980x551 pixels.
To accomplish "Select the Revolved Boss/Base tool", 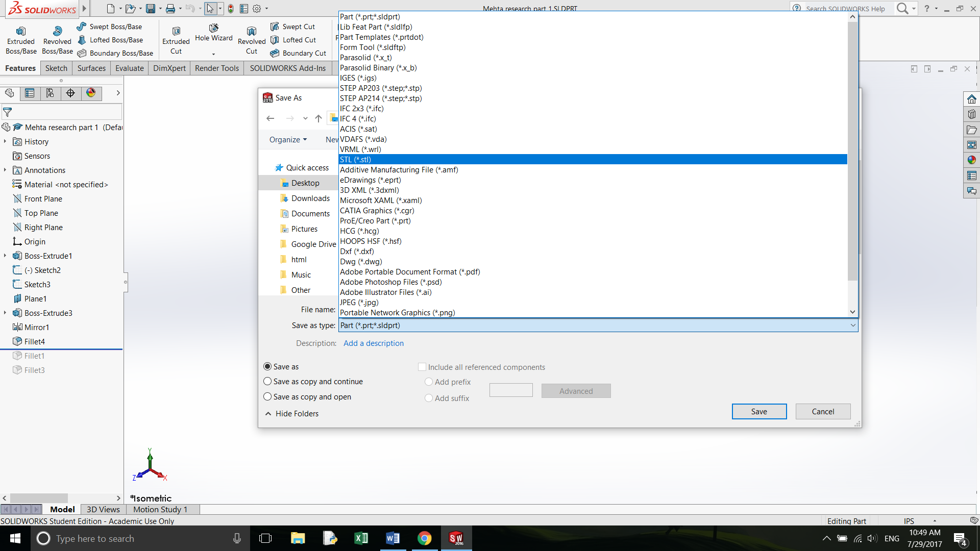I will point(57,32).
